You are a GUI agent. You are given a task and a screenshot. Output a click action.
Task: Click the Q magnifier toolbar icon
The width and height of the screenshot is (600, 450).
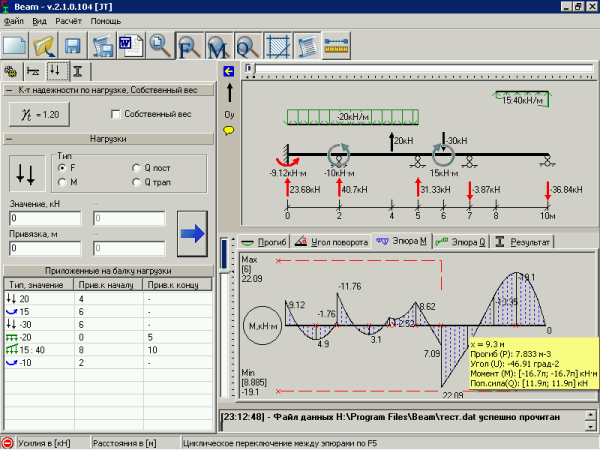pyautogui.click(x=248, y=46)
